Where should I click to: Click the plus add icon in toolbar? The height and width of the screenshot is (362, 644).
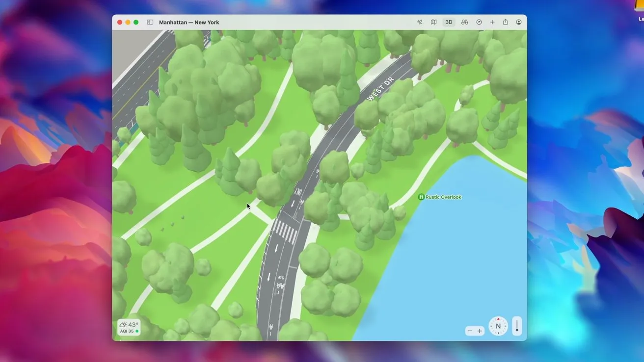pyautogui.click(x=492, y=22)
